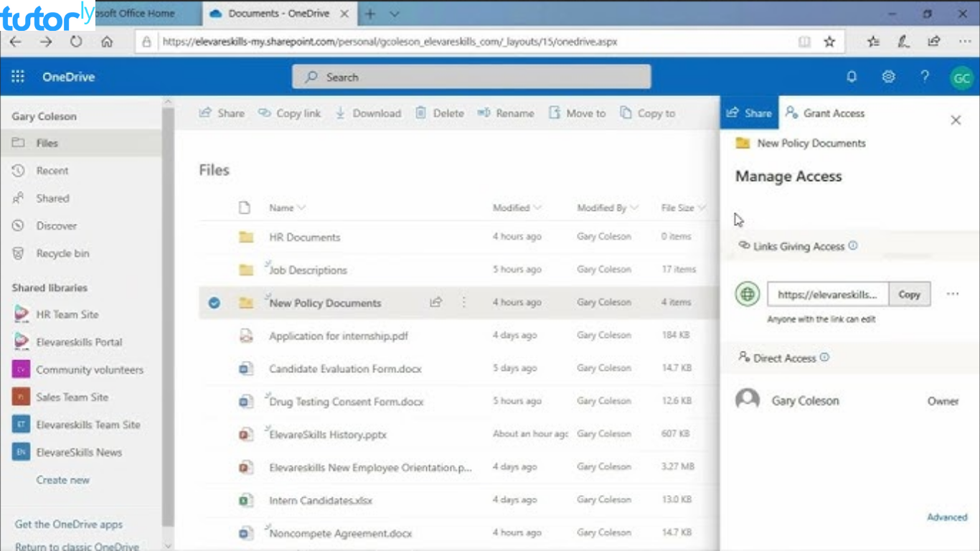Open the app launcher waffle icon

point(18,77)
